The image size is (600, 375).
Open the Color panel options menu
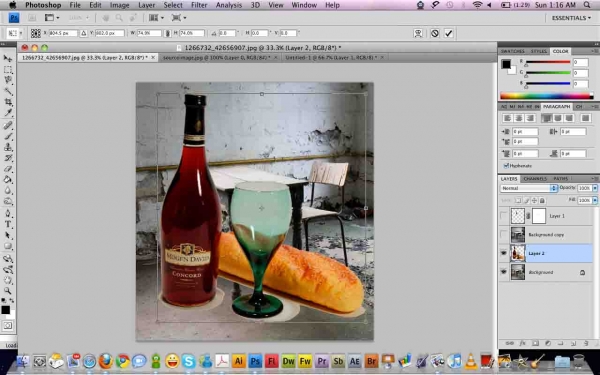[595, 51]
